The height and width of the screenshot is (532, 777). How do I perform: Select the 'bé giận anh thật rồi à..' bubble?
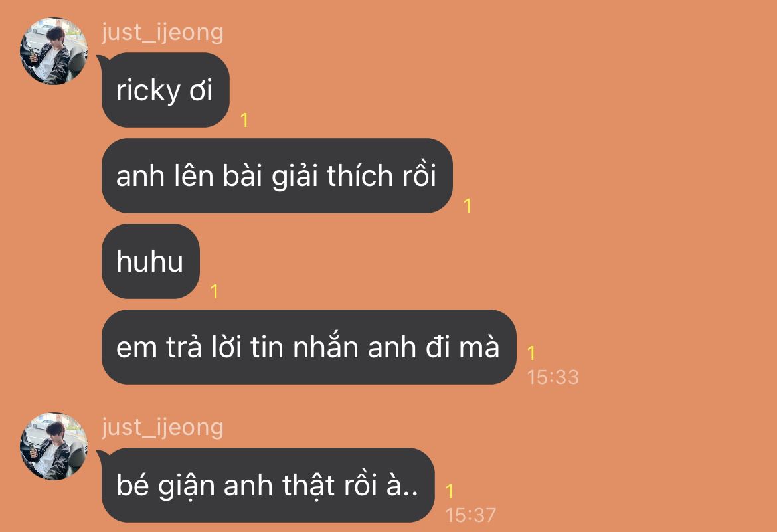coord(268,485)
